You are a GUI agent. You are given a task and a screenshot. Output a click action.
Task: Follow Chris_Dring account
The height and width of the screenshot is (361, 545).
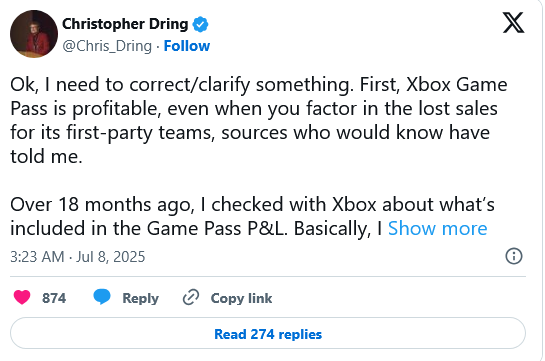[x=187, y=46]
